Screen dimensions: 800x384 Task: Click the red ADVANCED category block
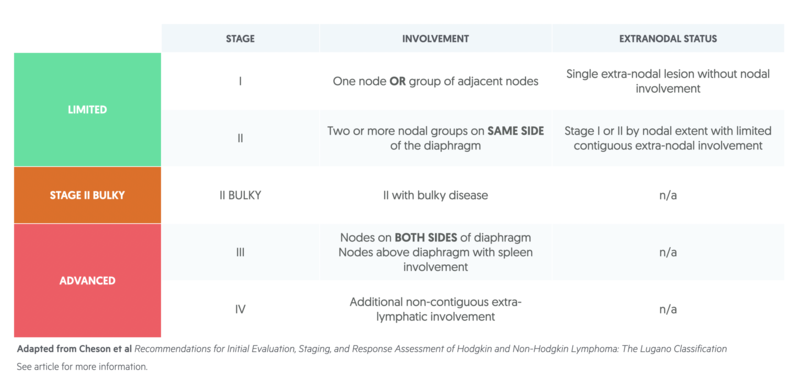pyautogui.click(x=87, y=280)
